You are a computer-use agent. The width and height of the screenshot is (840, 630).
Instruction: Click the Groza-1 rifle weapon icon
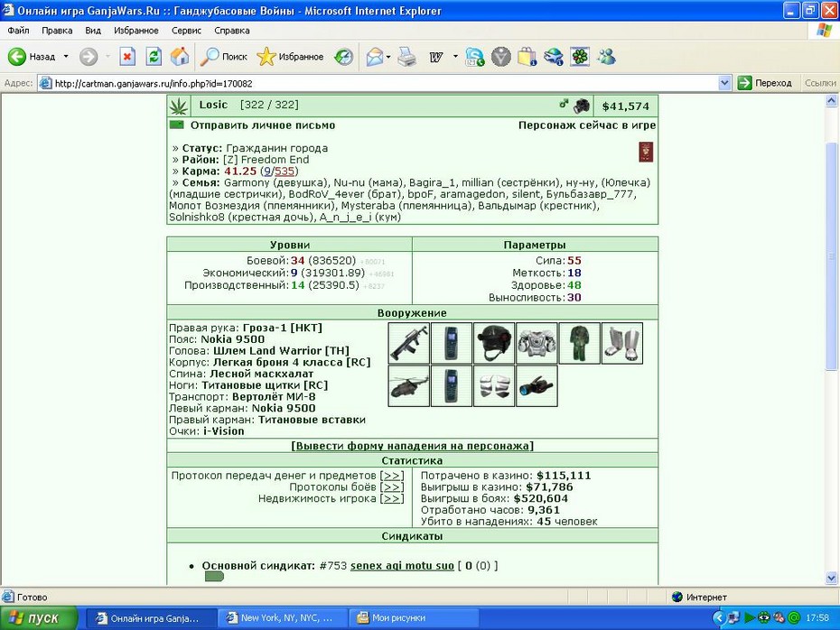click(409, 343)
